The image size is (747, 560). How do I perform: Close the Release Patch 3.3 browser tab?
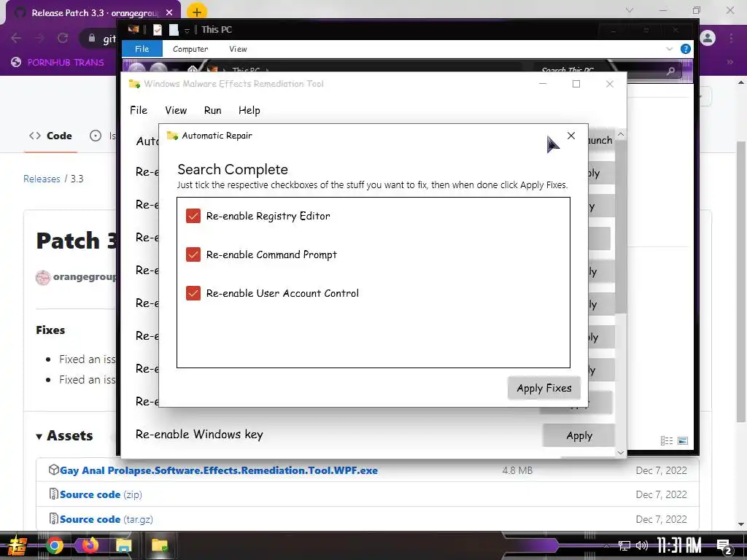coord(169,13)
